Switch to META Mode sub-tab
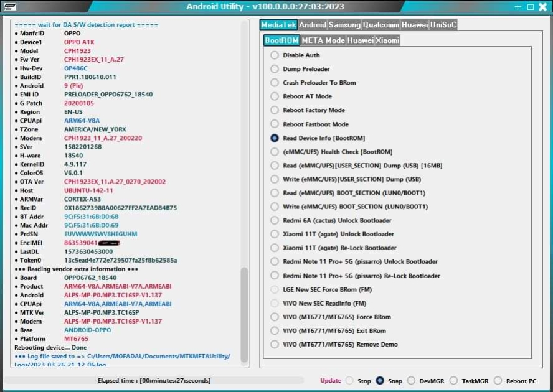 pos(323,40)
